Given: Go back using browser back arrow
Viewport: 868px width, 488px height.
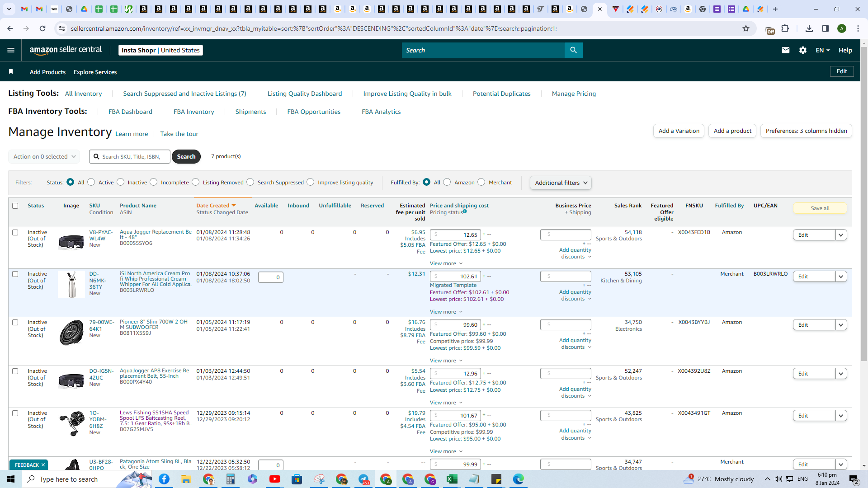Looking at the screenshot, I should click(10, 28).
